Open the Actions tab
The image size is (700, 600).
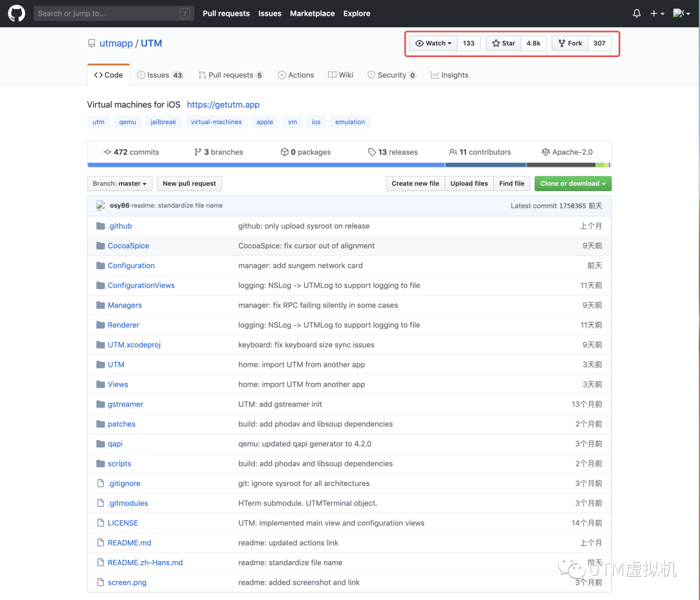[x=296, y=75]
